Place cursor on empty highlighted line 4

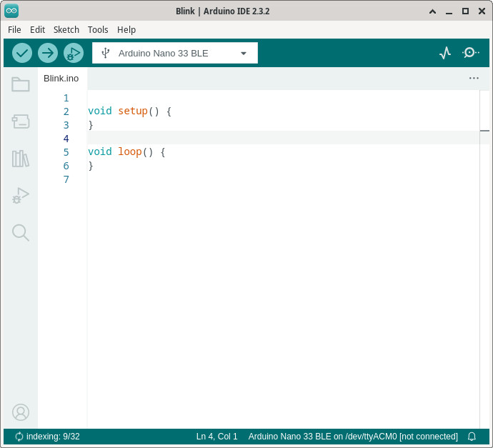pyautogui.click(x=283, y=138)
